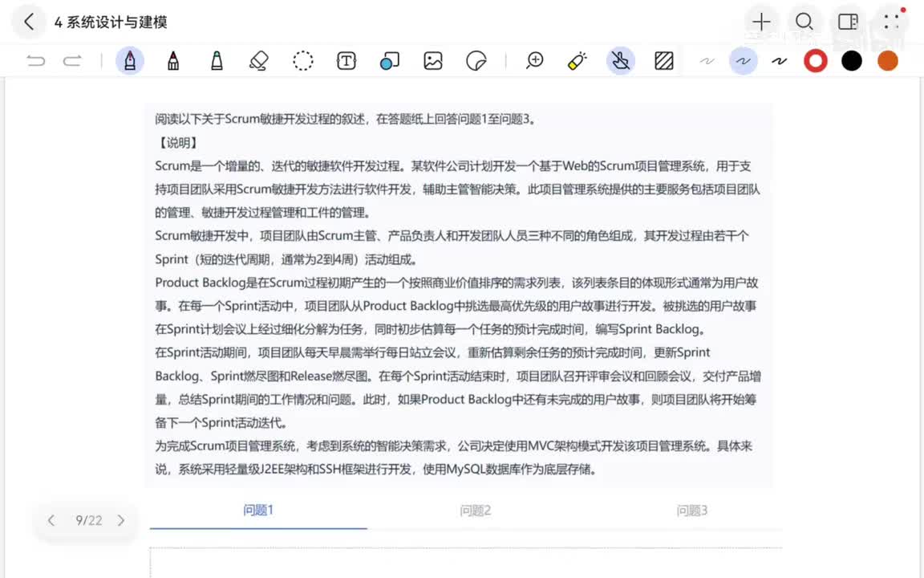Click the line starting with Backlog、Sprint燃尽图

point(458,377)
